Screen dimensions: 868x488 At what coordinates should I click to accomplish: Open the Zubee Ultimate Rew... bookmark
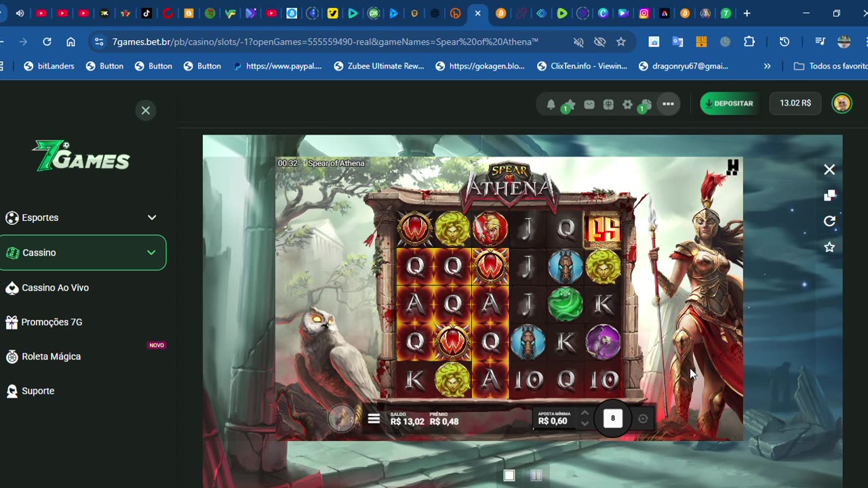[378, 66]
